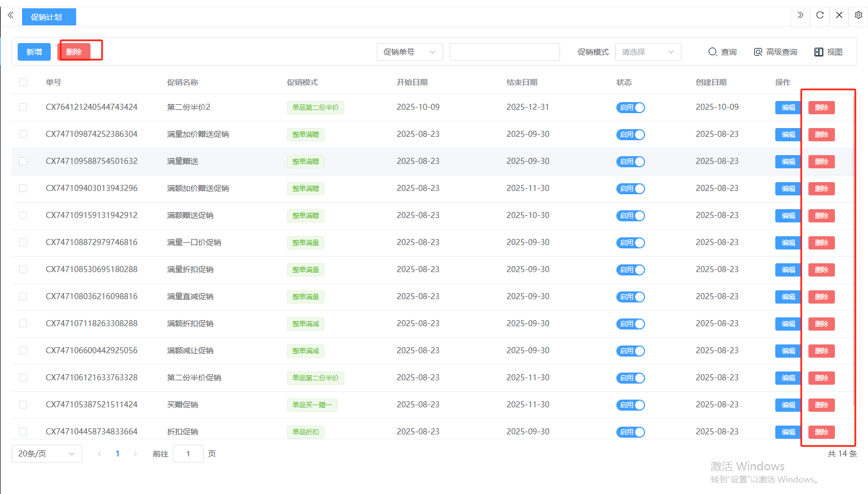868x494 pixels.
Task: Open the 20条/页 page size dropdown
Action: pos(46,454)
